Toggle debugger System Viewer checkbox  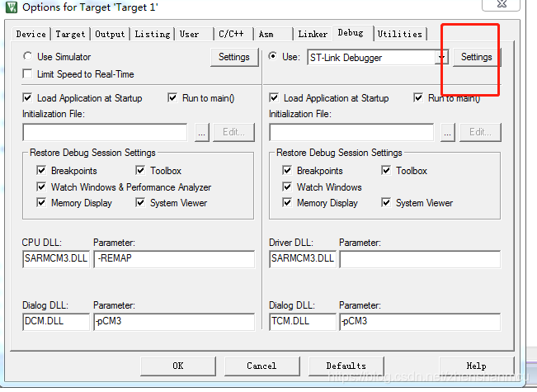coord(386,202)
